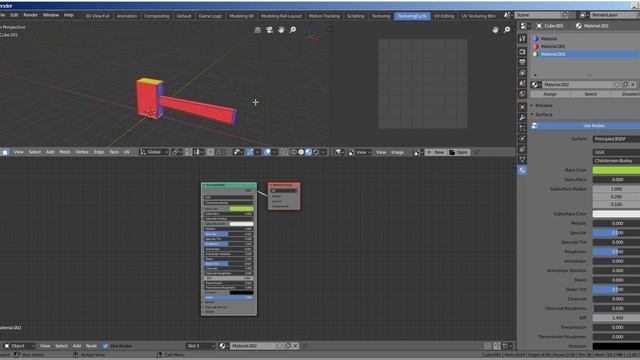The height and width of the screenshot is (360, 640).
Task: Toggle the Use Nodes checkbox in the node editor
Action: click(x=106, y=346)
